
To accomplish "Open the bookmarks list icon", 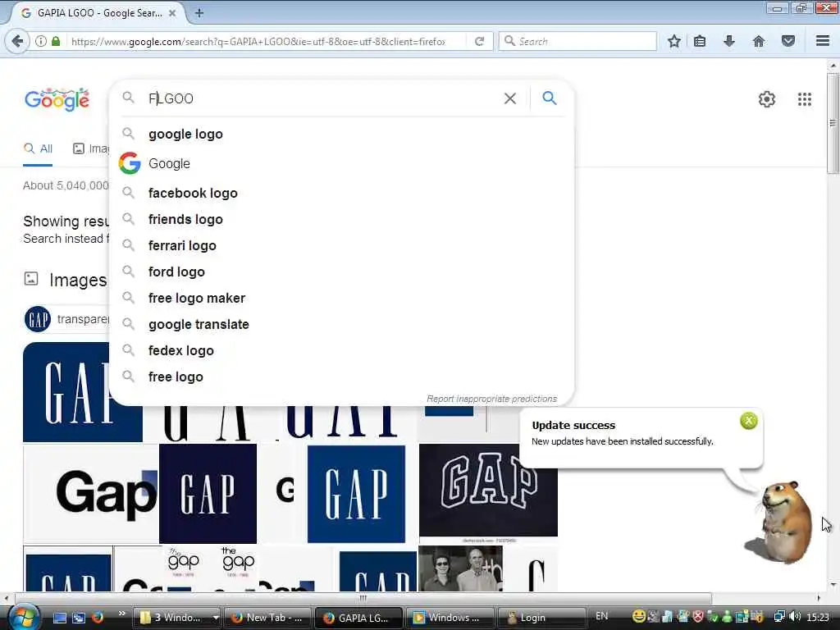I will click(x=700, y=41).
